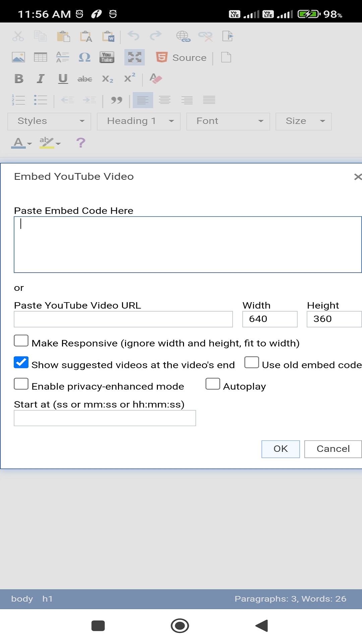Select the body element path item

pos(22,599)
